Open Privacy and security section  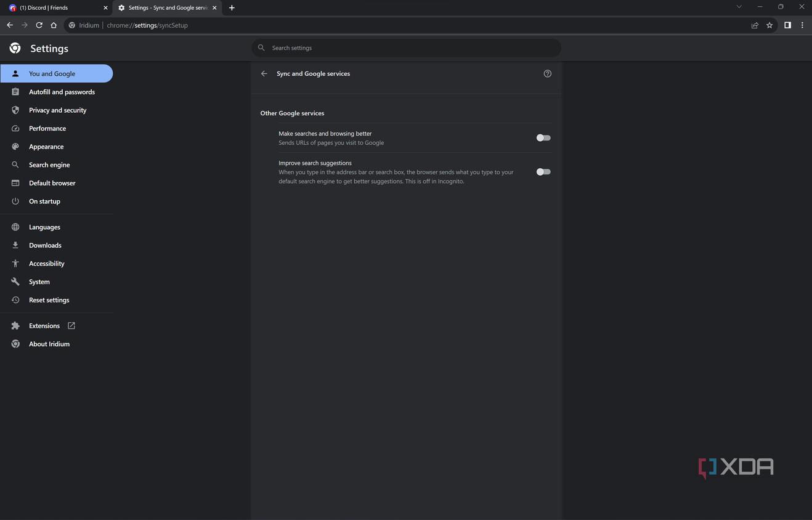tap(57, 110)
